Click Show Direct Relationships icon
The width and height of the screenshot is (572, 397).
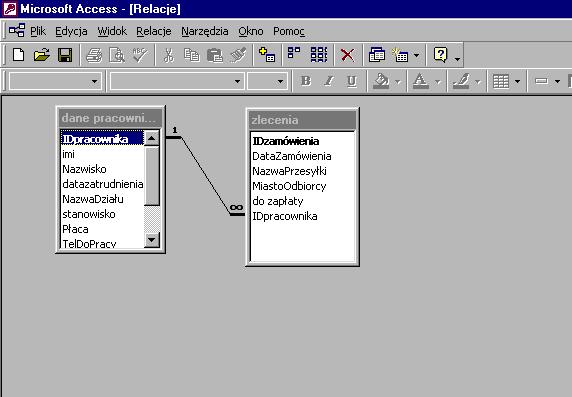pos(294,53)
